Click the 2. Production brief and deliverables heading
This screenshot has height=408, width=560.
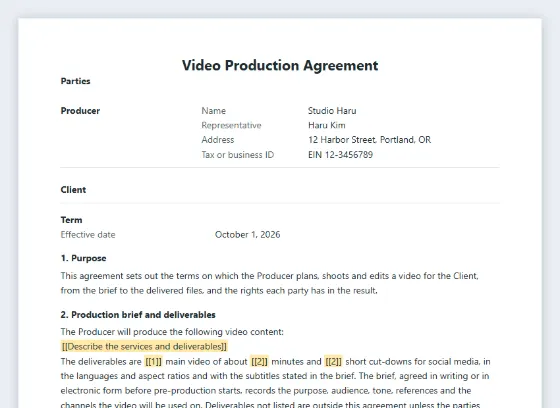pos(138,315)
